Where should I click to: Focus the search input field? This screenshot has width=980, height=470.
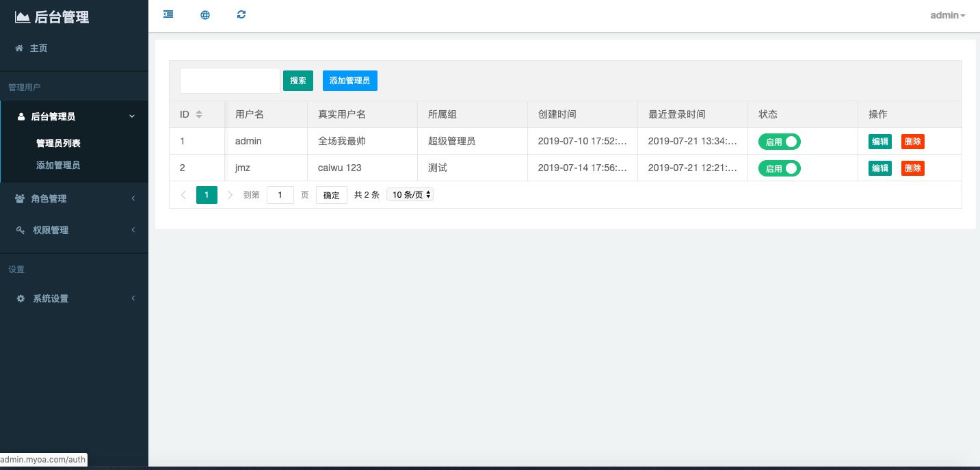pos(230,81)
